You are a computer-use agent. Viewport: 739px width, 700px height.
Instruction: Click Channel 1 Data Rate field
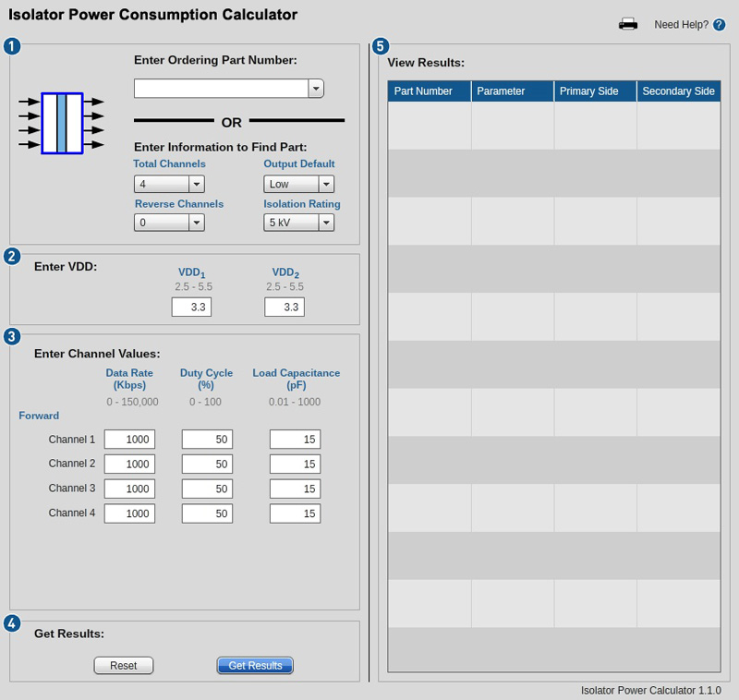(x=129, y=440)
